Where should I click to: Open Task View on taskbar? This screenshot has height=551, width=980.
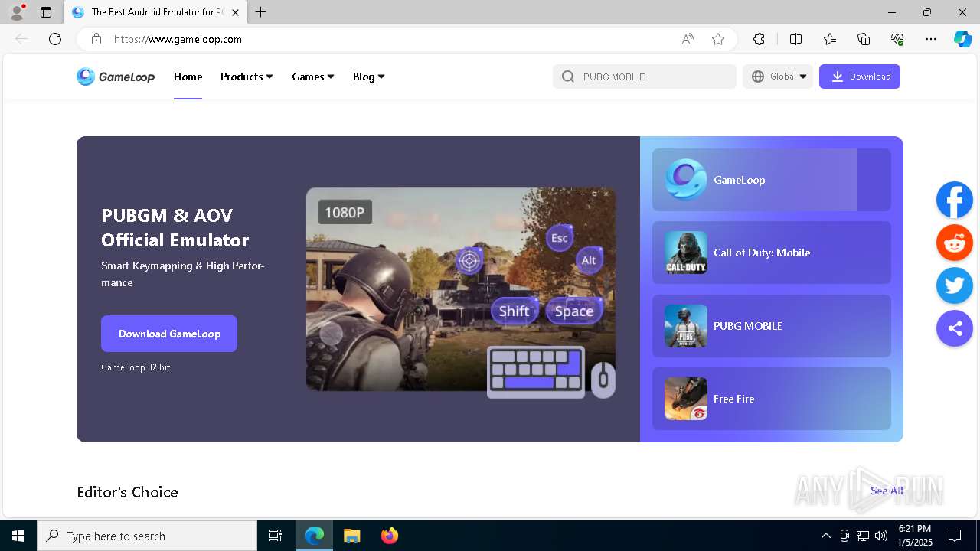pos(276,536)
